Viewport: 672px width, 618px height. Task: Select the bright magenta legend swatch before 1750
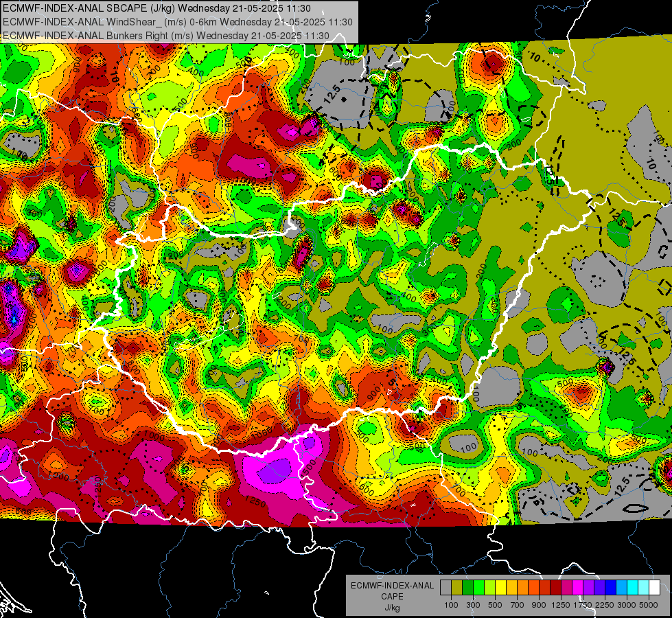pyautogui.click(x=578, y=588)
